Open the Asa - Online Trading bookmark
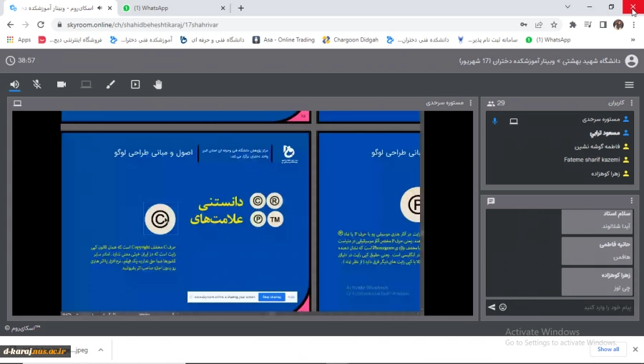The width and height of the screenshot is (644, 364). point(283,40)
